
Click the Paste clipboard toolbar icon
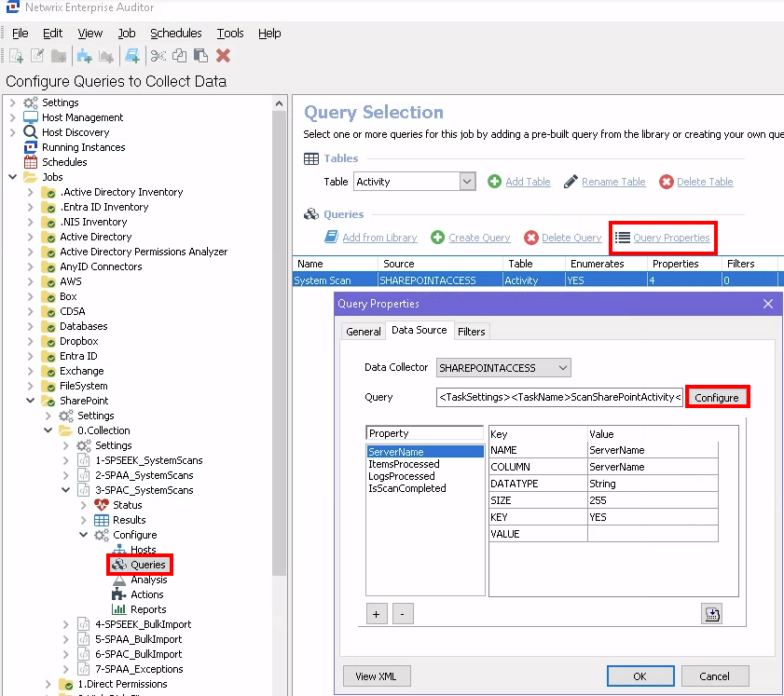[200, 56]
